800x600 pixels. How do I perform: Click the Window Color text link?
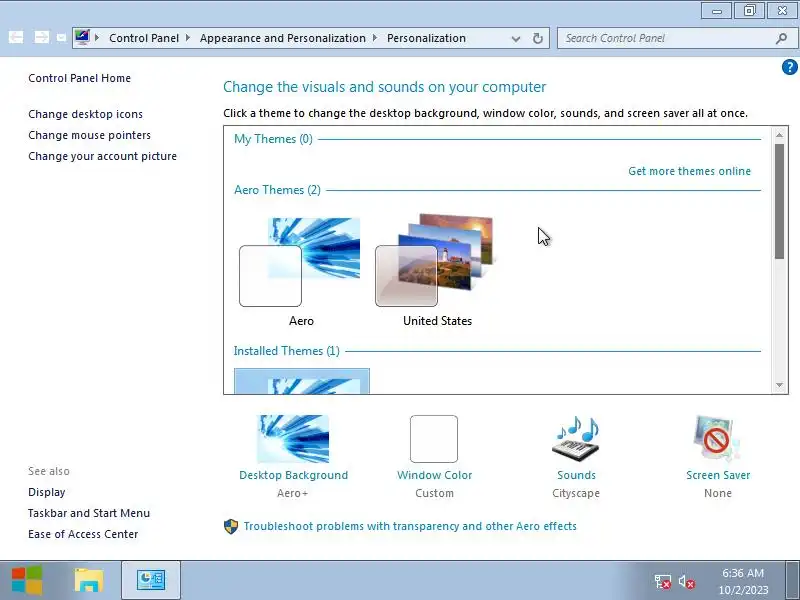pyautogui.click(x=434, y=475)
